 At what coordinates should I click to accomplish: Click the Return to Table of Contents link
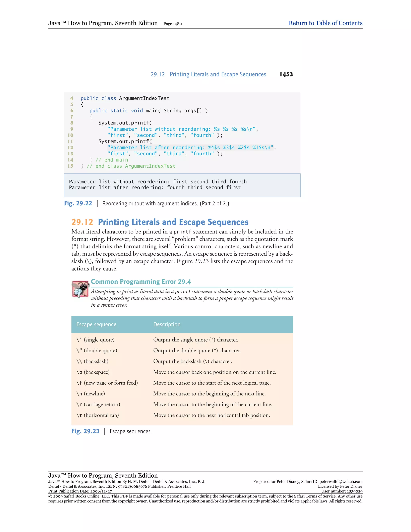[x=325, y=23]
